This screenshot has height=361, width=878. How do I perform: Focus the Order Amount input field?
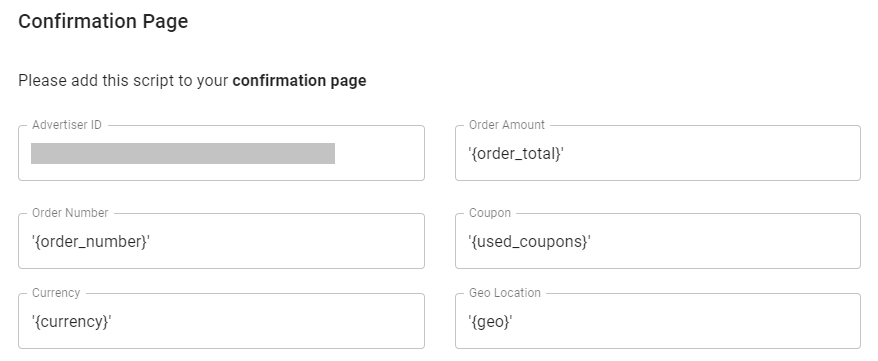[657, 153]
